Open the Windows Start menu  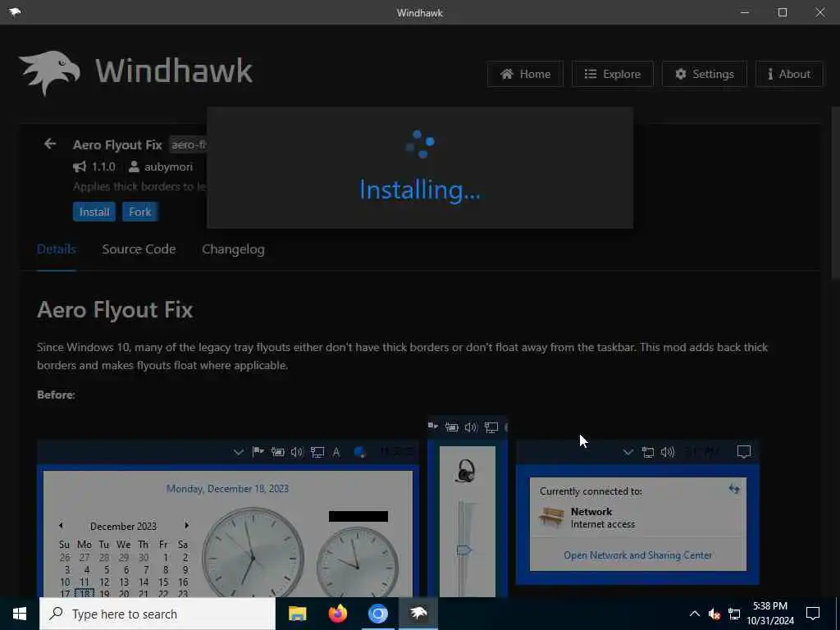pos(20,614)
